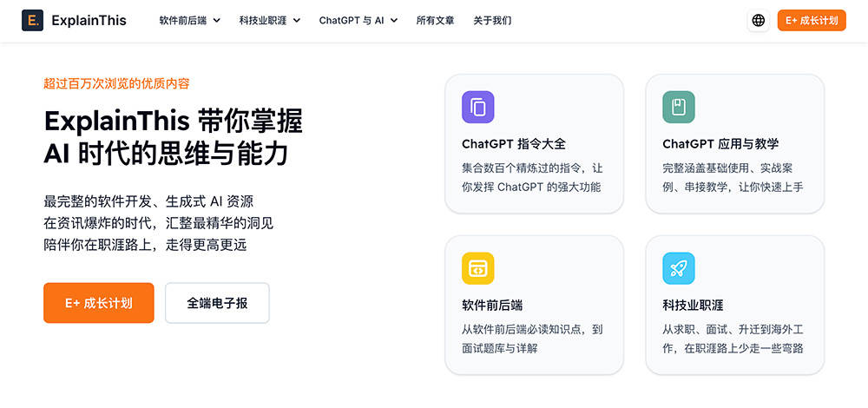The height and width of the screenshot is (408, 868).
Task: Open the 科技业职涯 navigation menu
Action: (270, 21)
